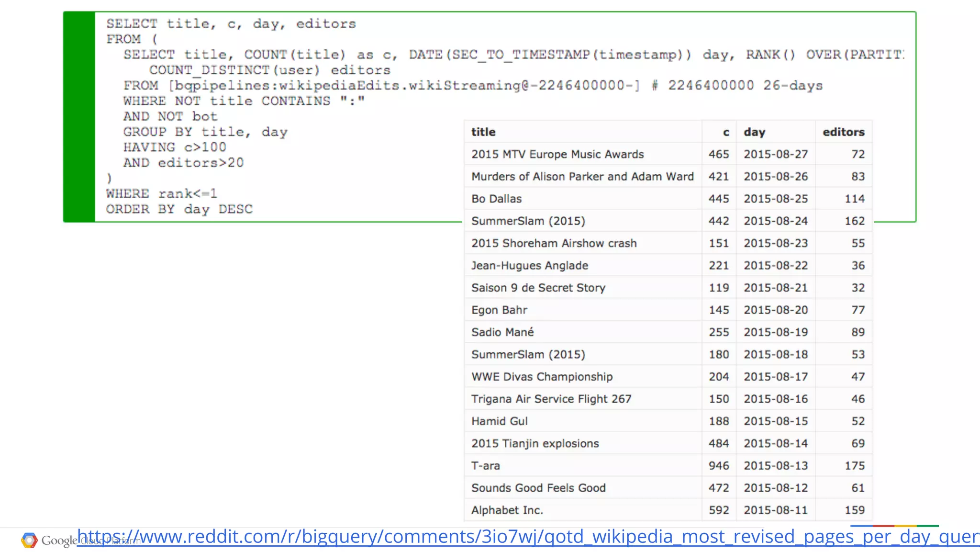
Task: Click the date 2015-08-25
Action: click(776, 199)
